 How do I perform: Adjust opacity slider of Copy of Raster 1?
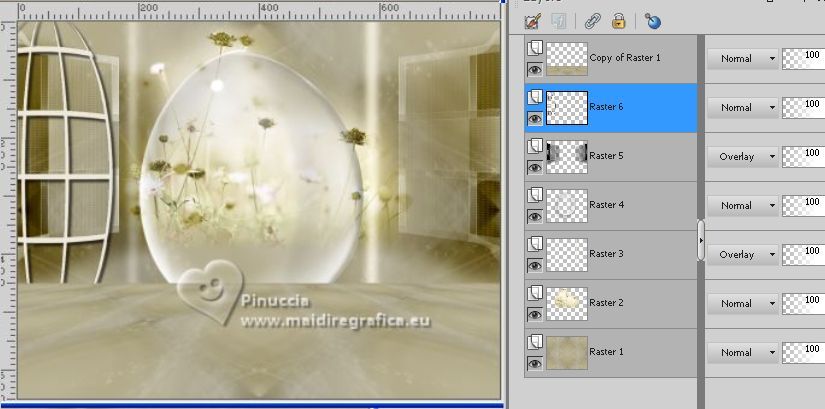(x=803, y=58)
